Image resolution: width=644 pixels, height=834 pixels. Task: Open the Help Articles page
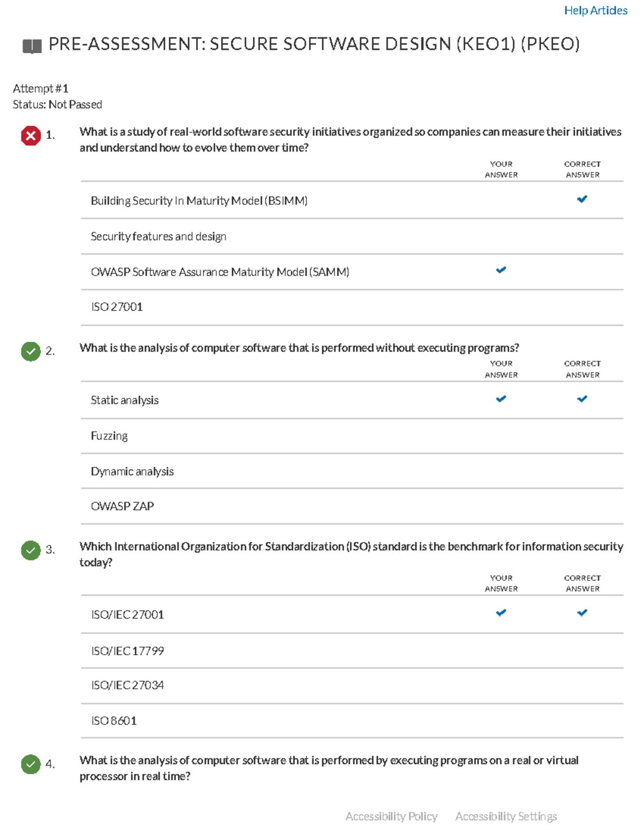(596, 10)
